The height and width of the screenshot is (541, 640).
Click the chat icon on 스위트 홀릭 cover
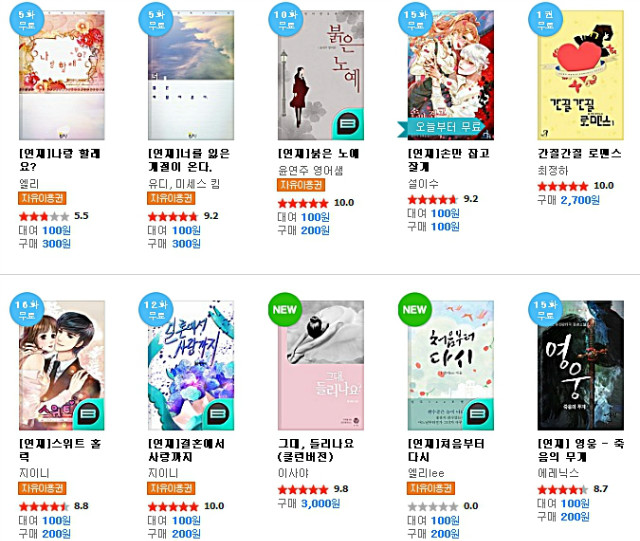tap(89, 414)
